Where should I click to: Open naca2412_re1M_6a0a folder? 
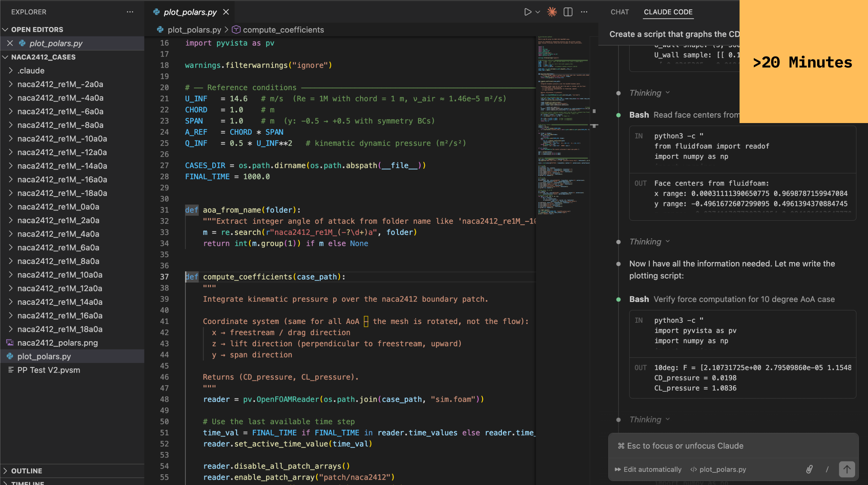(x=58, y=248)
